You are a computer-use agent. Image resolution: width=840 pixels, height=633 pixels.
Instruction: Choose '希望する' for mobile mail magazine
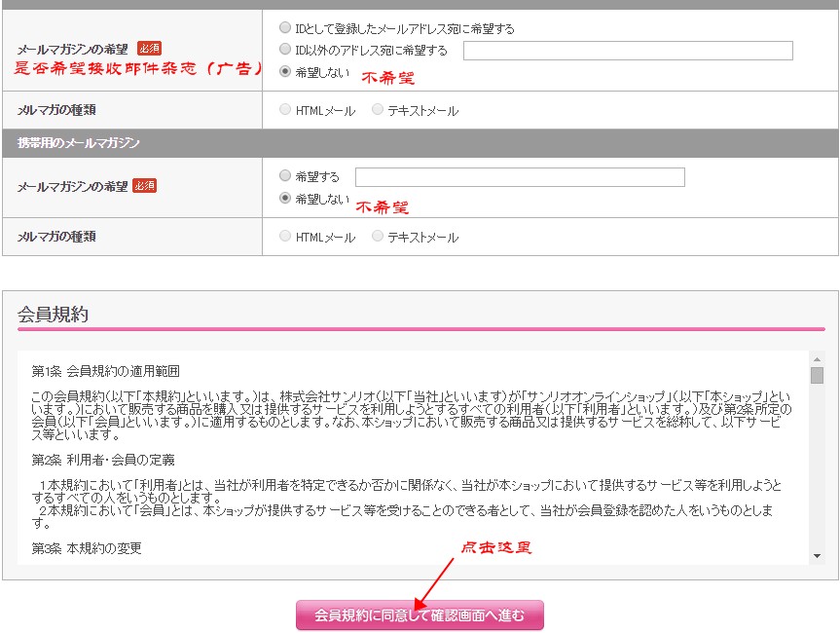(285, 176)
